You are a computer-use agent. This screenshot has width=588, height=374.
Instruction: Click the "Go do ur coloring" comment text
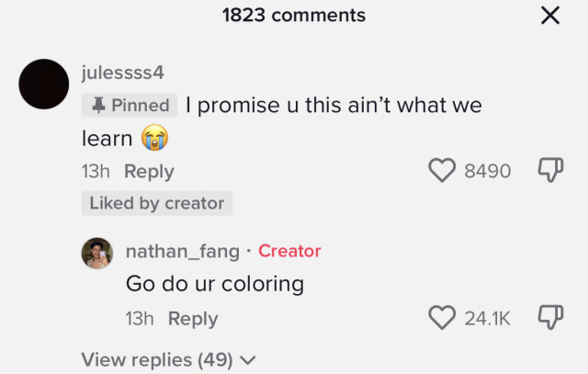(215, 283)
